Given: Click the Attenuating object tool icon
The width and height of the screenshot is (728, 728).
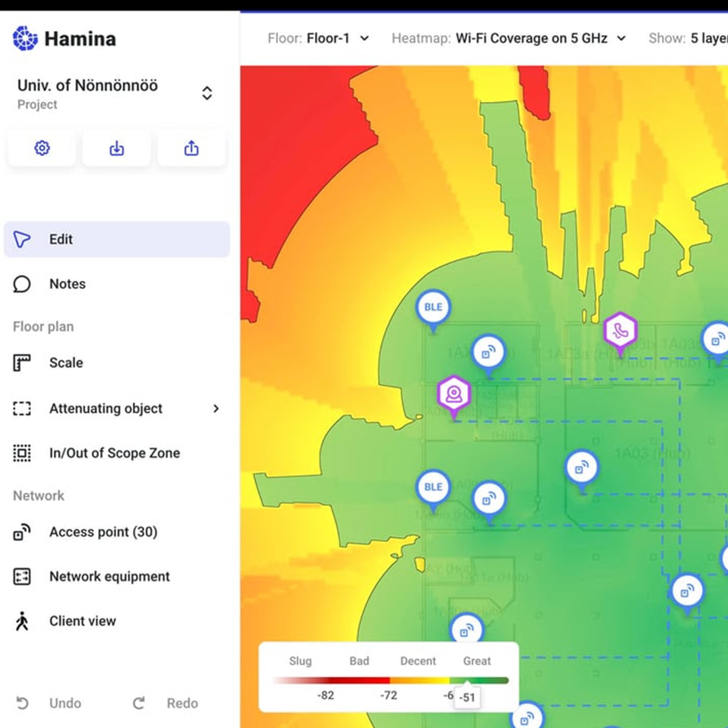Looking at the screenshot, I should pyautogui.click(x=22, y=408).
